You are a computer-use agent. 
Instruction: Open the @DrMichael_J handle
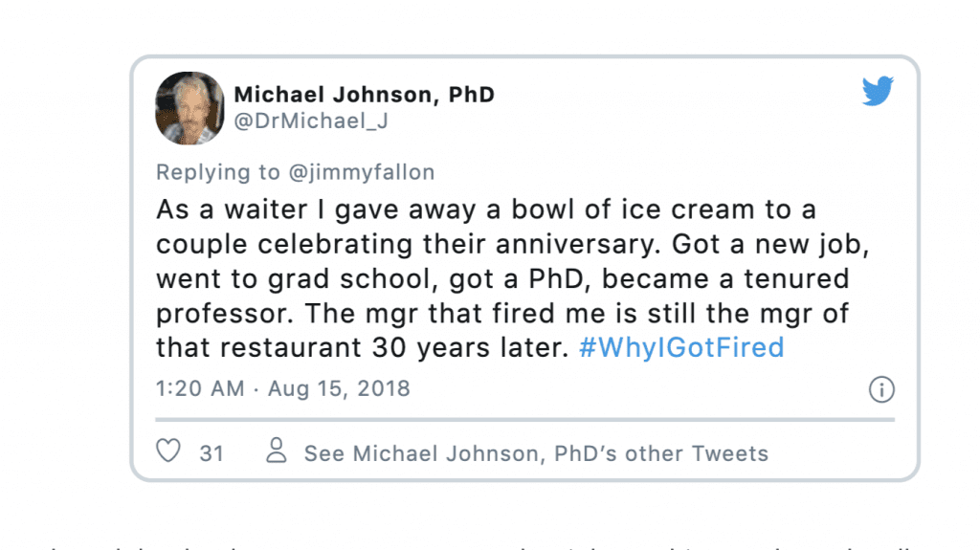(311, 121)
